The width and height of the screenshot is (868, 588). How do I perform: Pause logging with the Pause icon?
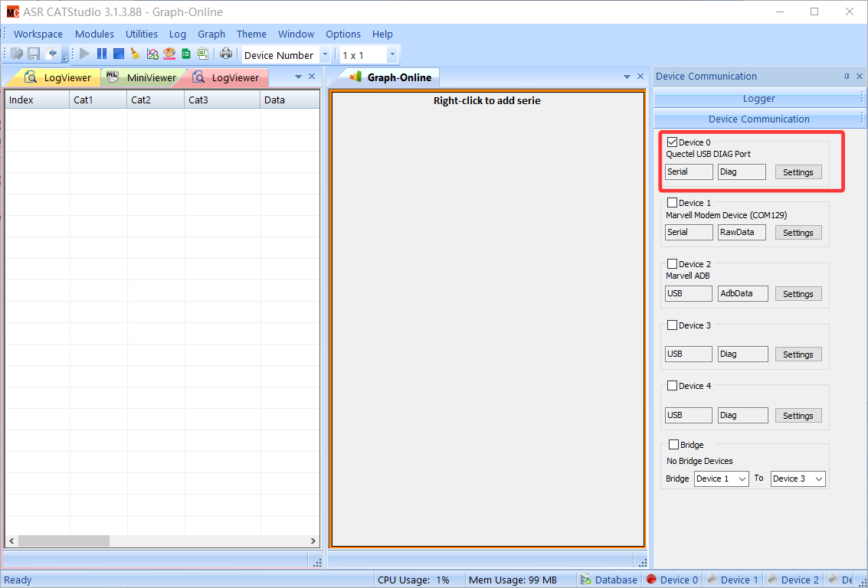pos(102,54)
